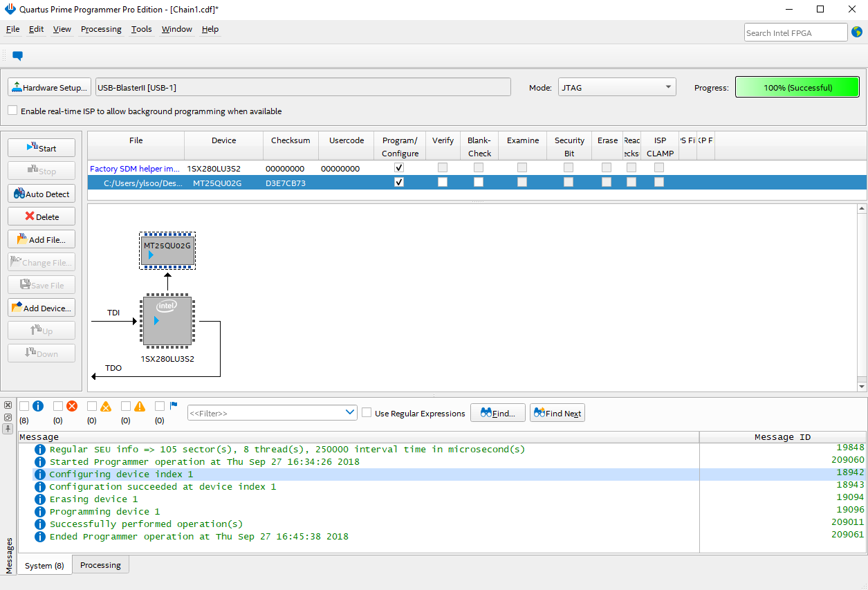Enable real-time ISP checkbox

12,111
